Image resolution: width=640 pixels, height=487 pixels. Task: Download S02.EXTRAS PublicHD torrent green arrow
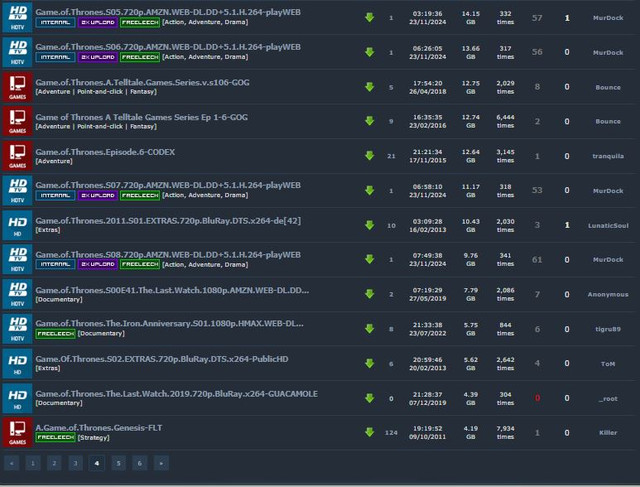(x=369, y=363)
